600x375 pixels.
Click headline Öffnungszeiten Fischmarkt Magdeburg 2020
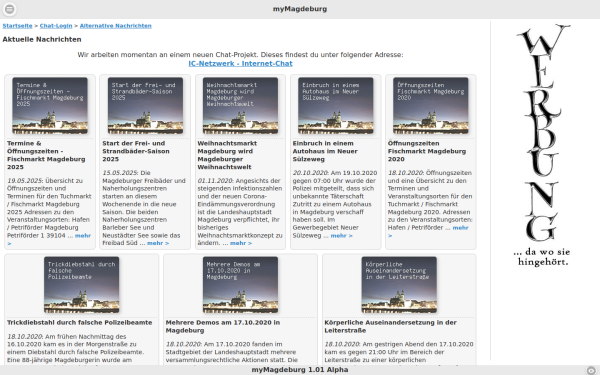[427, 151]
